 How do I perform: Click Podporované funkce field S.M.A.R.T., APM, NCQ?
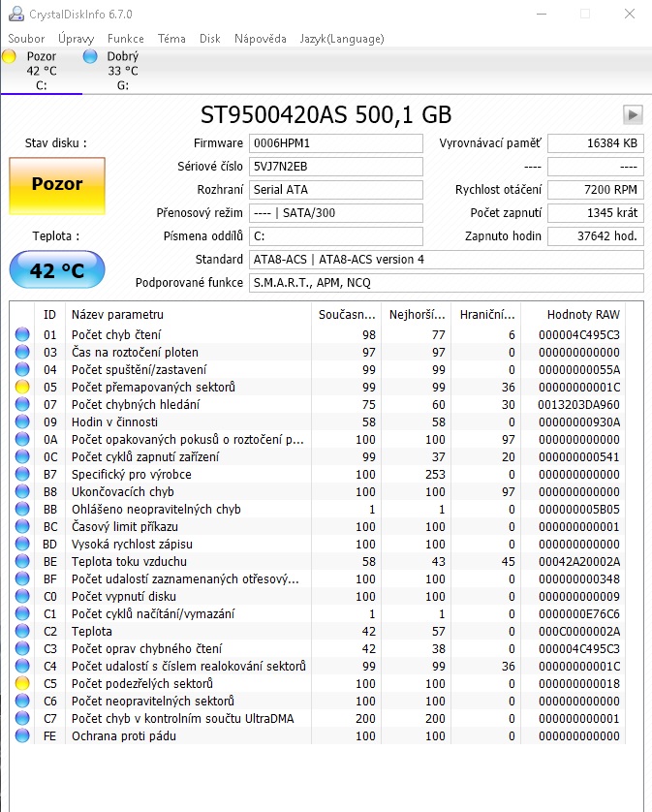point(447,283)
